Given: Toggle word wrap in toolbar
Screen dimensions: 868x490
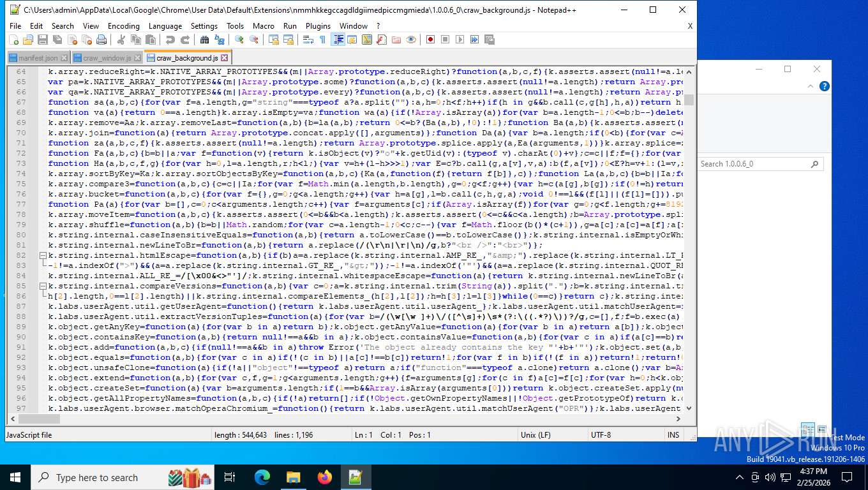Looking at the screenshot, I should [x=308, y=40].
